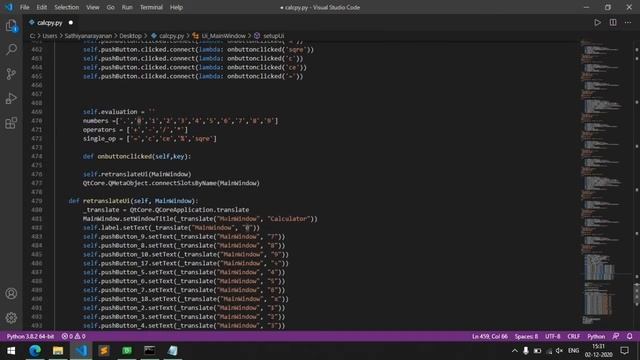Open the Run menu

(127, 7)
